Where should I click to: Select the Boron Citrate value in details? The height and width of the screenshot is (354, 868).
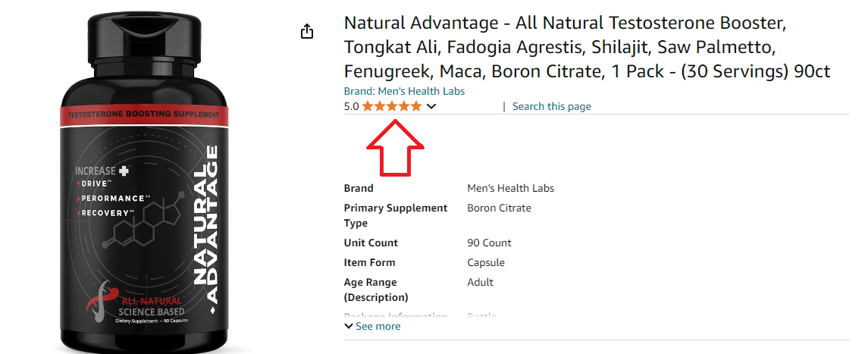(499, 208)
